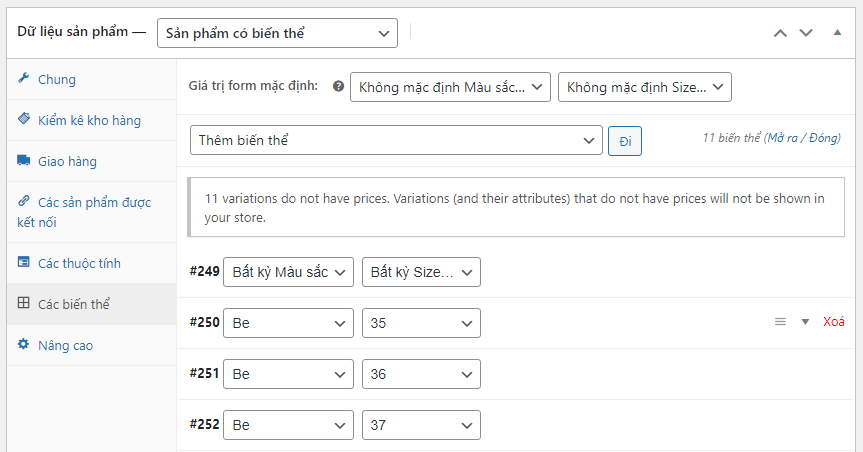Open the product type dropdown
The width and height of the screenshot is (863, 452).
click(x=277, y=33)
